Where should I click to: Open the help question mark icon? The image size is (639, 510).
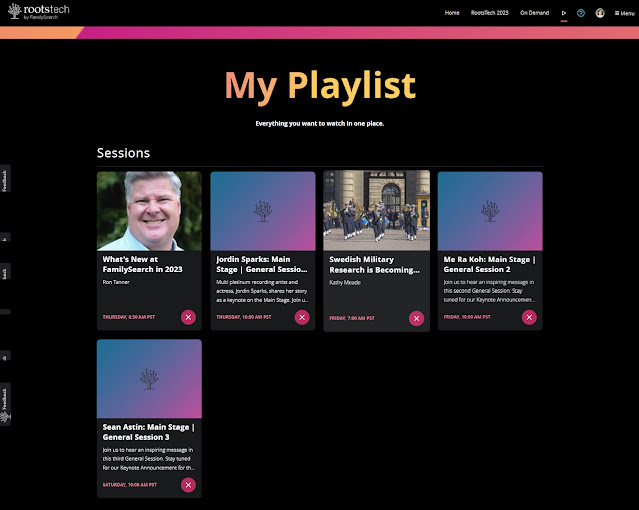pyautogui.click(x=581, y=13)
